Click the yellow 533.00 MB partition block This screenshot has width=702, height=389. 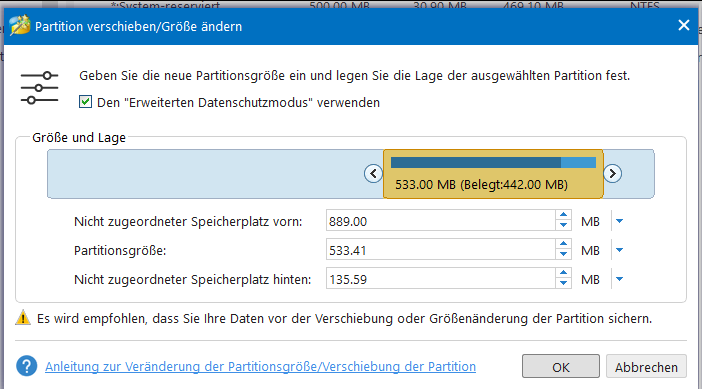coord(493,174)
